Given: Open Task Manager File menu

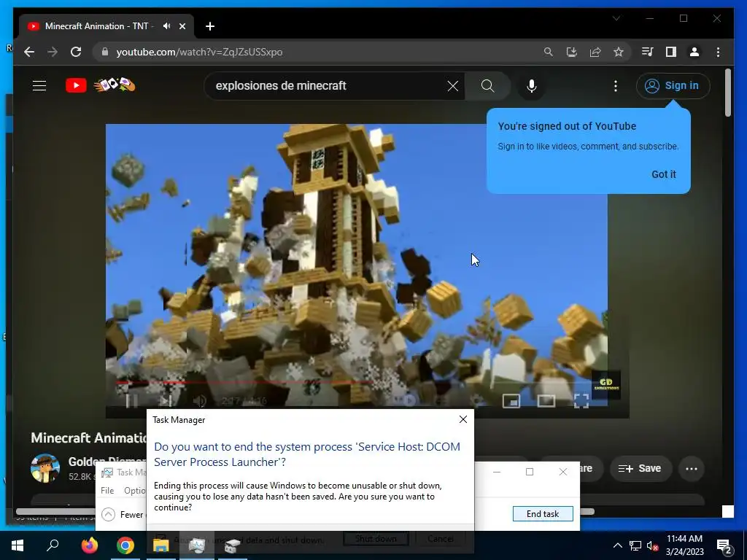Looking at the screenshot, I should (107, 491).
